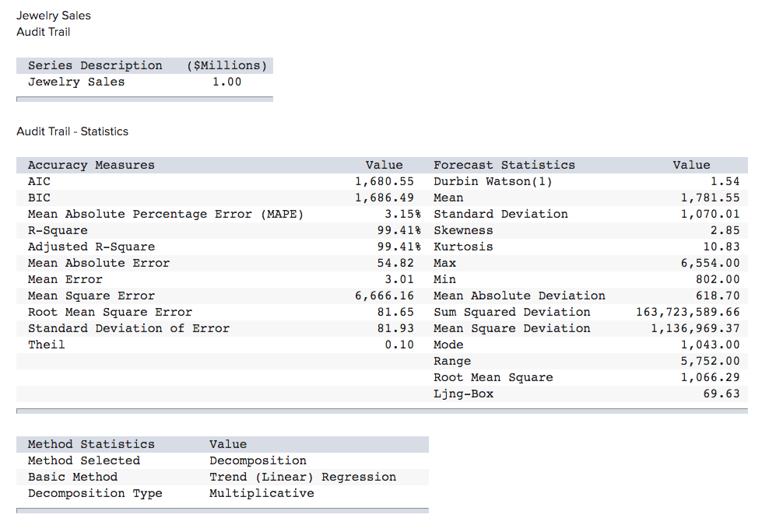Select the 'Mean Absolute Percentage Error (MAPE)' label
The height and width of the screenshot is (532, 776).
(x=165, y=214)
